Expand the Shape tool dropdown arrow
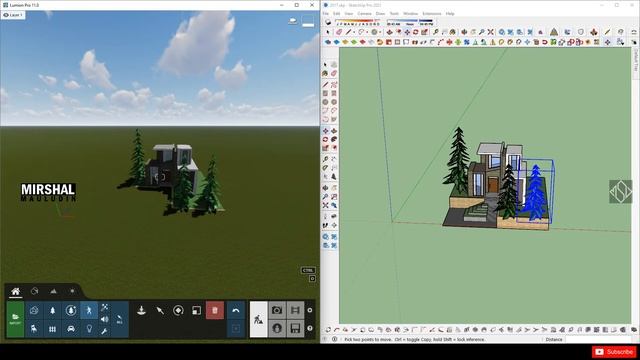Screen dimensions: 640x360 (x=380, y=32)
